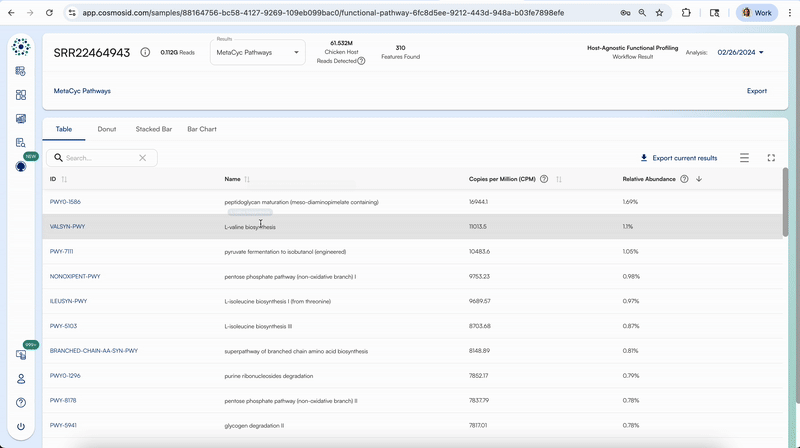
Task: Expand the Analysis date 02/26/2024 dropdown
Action: point(740,52)
